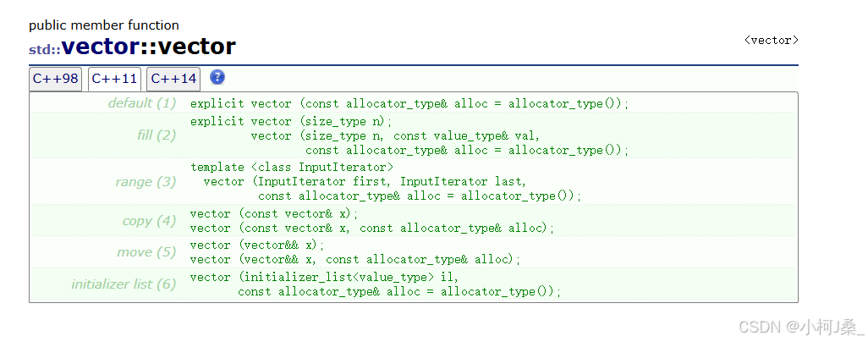This screenshot has width=868, height=342.
Task: Click last allocator_type line of initializer list
Action: 399,291
